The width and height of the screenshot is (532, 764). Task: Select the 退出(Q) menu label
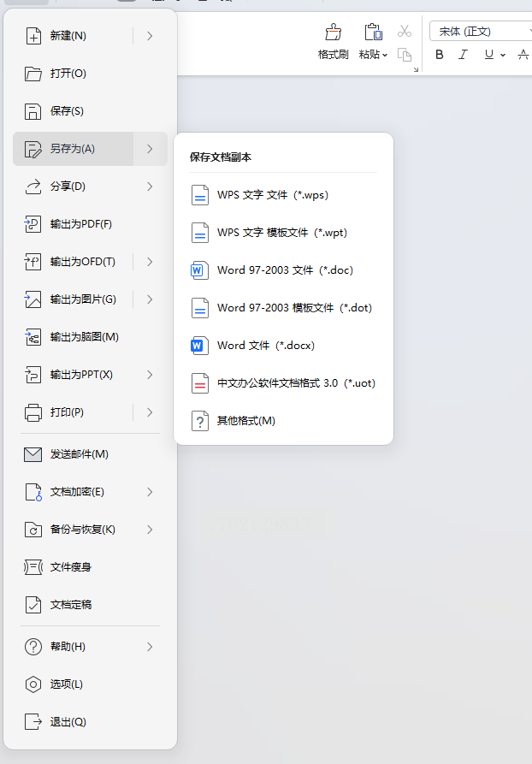pyautogui.click(x=68, y=721)
